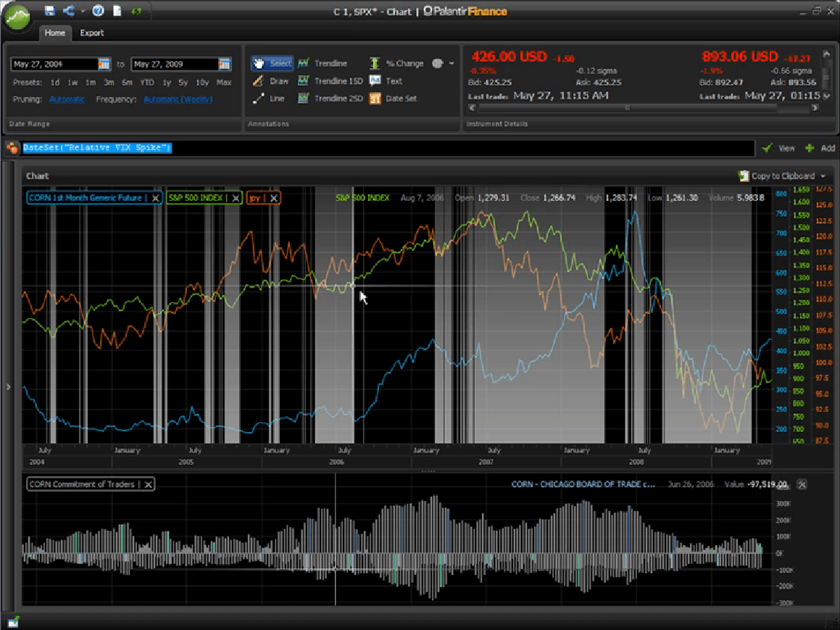The width and height of the screenshot is (840, 630).
Task: Open the annotation color dropdown arrow
Action: pos(452,63)
